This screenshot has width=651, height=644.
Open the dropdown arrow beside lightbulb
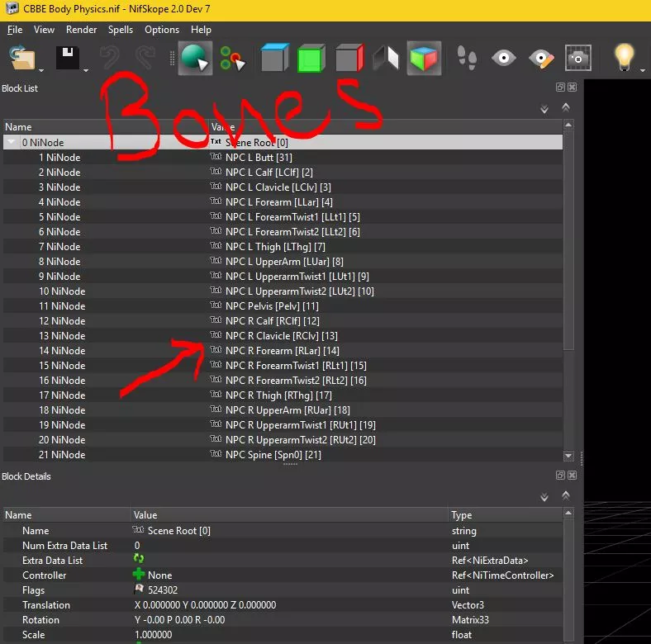pyautogui.click(x=643, y=70)
